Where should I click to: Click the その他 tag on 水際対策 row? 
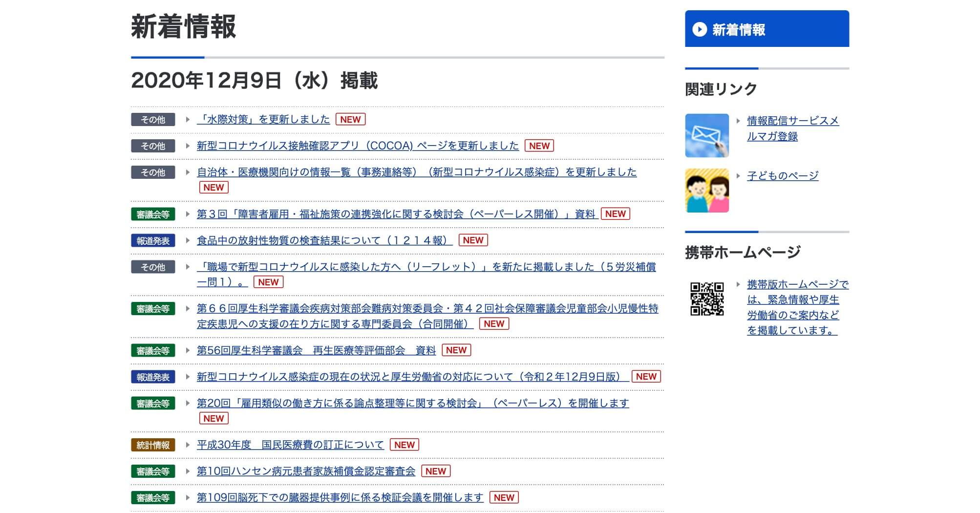(x=153, y=120)
